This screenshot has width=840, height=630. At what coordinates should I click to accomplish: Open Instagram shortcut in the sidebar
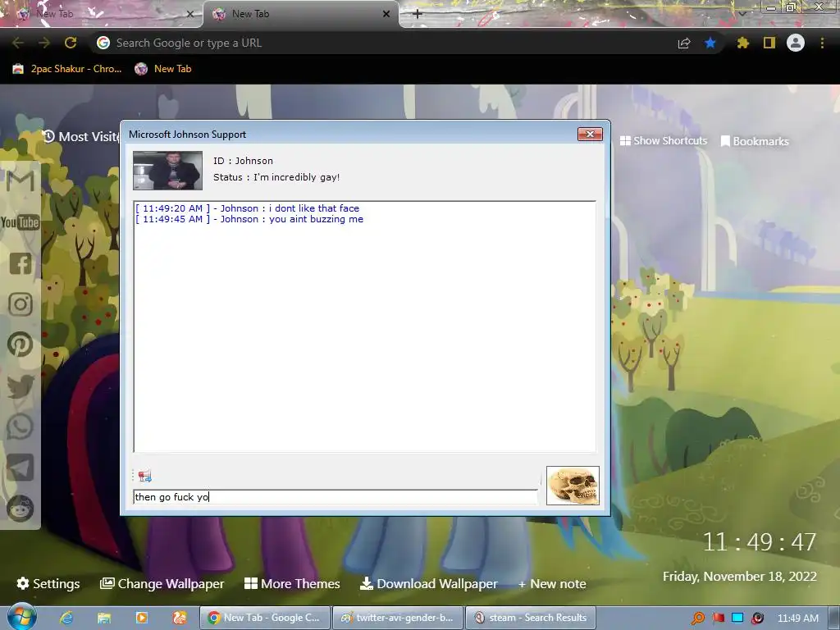pos(21,304)
